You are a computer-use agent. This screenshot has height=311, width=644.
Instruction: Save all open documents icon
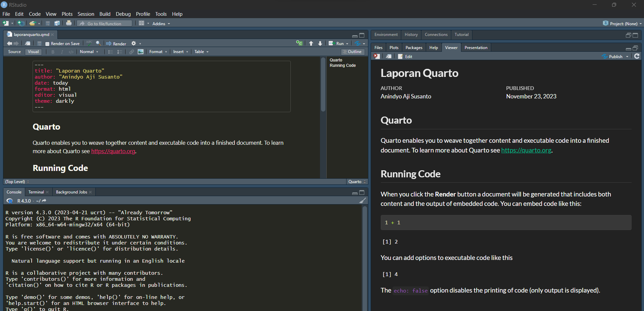[x=57, y=23]
